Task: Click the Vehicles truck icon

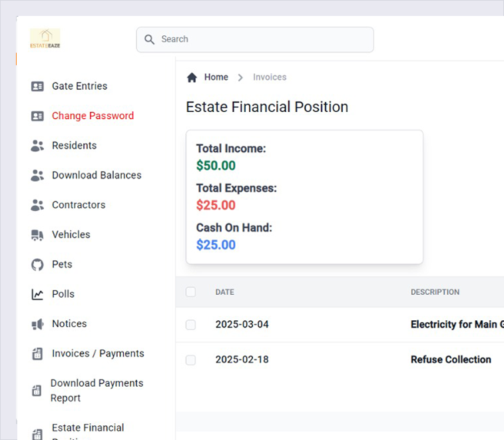Action: pos(37,235)
